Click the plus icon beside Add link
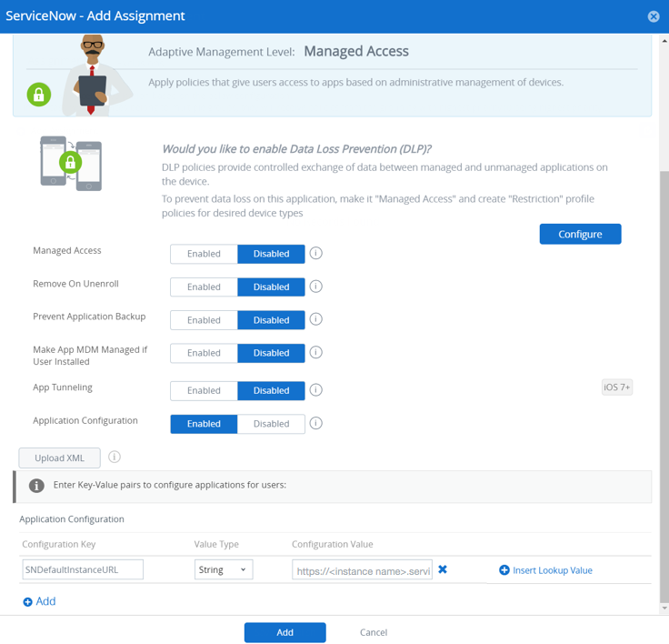Viewport: 669px width, 644px height. coord(28,602)
